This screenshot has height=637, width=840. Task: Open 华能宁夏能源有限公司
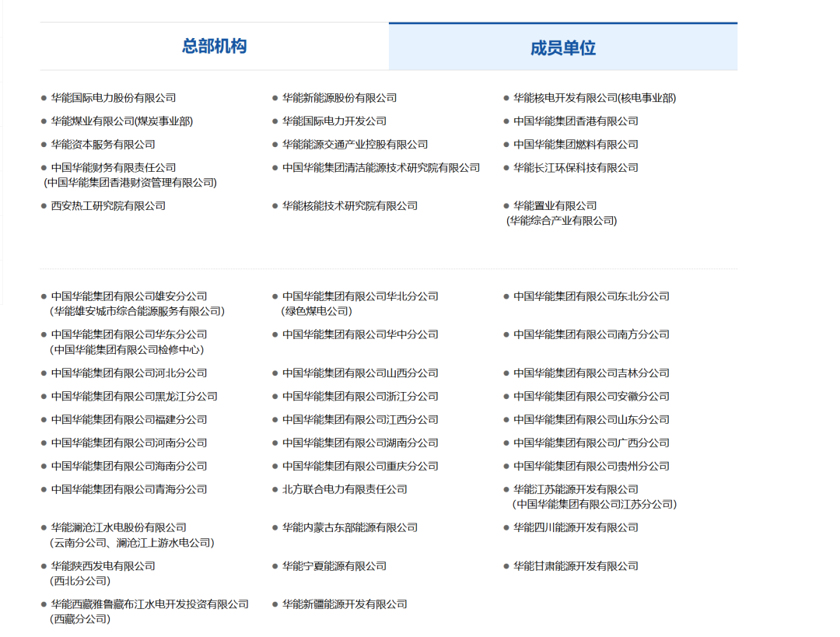click(x=334, y=565)
